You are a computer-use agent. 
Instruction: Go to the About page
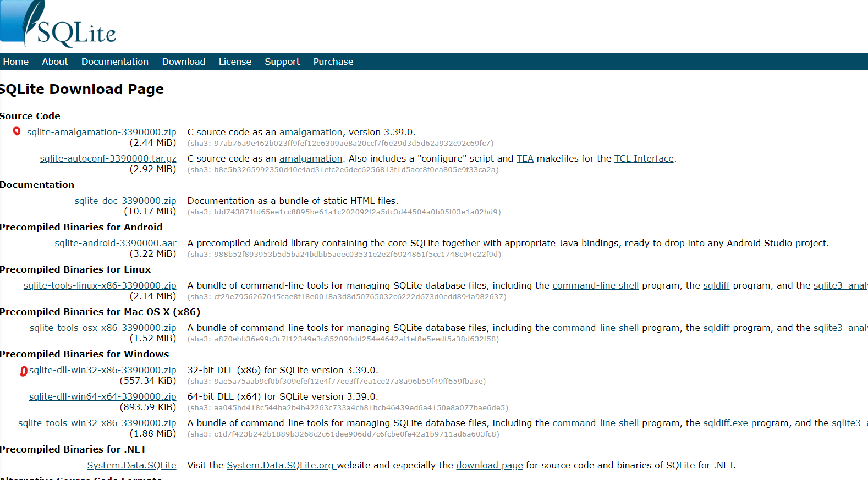[55, 62]
